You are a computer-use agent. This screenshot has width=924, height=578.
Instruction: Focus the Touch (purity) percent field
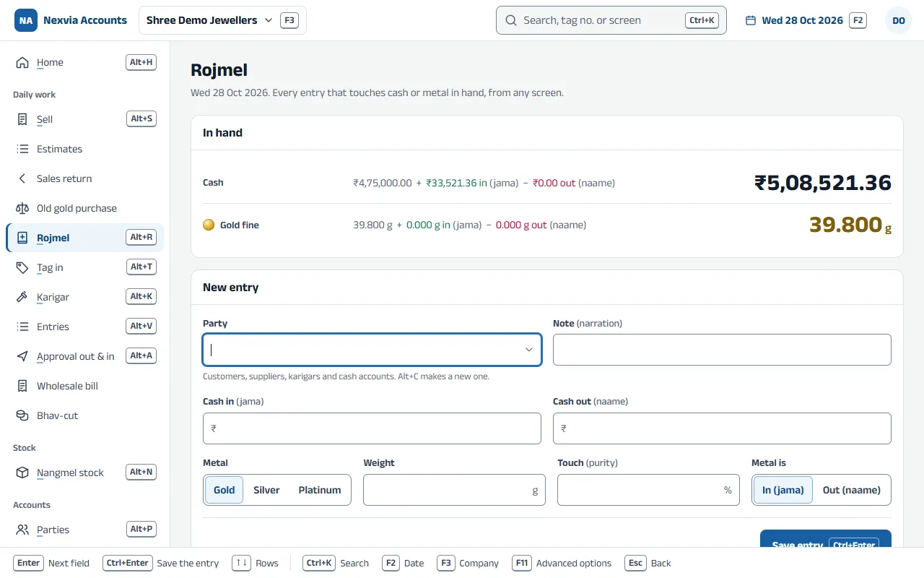click(x=648, y=490)
